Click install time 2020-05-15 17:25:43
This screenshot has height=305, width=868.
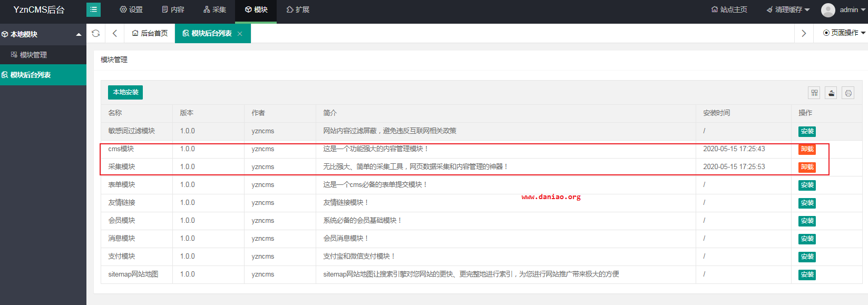pos(734,149)
